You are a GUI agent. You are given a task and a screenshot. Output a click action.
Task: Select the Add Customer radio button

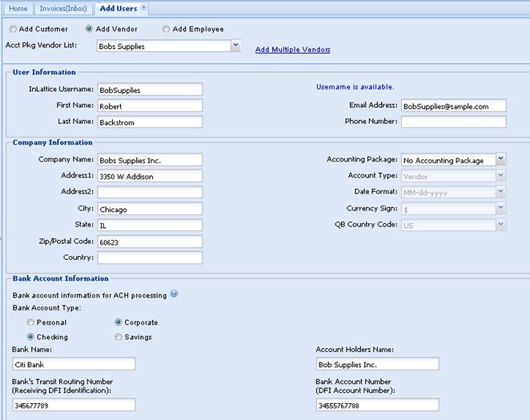click(14, 29)
